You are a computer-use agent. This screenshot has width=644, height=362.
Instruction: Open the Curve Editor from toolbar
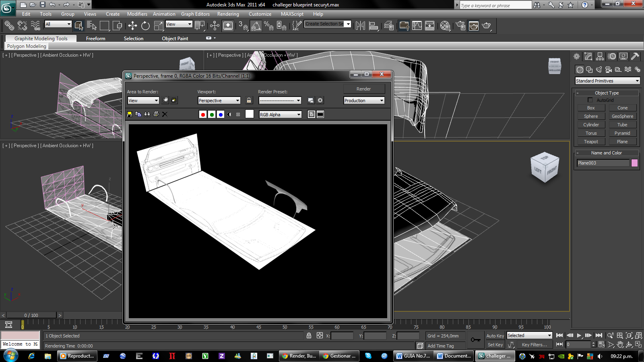point(417,26)
